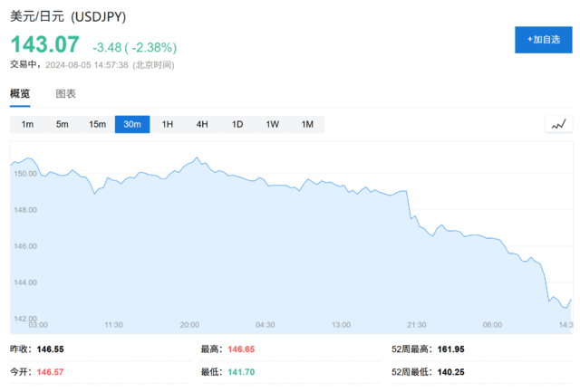Click the line chart type icon
Screen dimensions: 580x392
click(x=559, y=124)
